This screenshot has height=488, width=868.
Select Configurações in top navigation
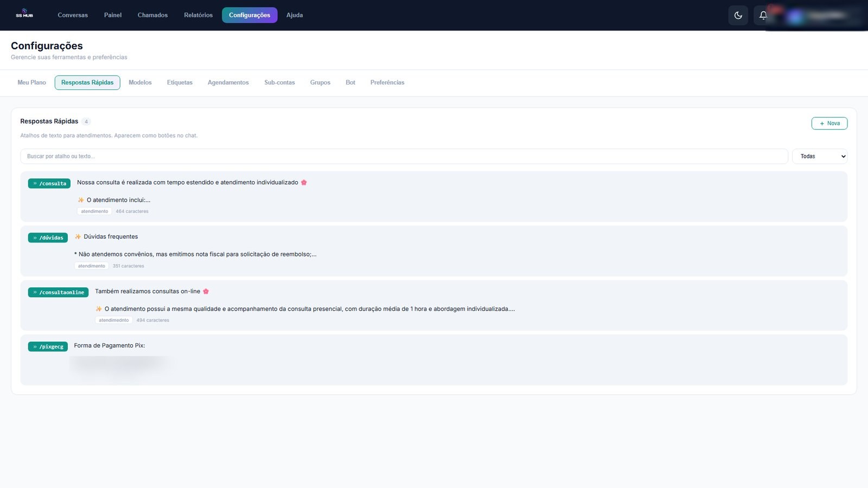[x=250, y=15]
